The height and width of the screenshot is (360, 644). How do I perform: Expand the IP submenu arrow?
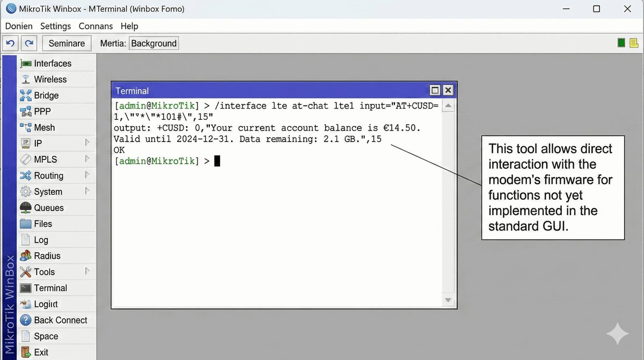click(87, 143)
